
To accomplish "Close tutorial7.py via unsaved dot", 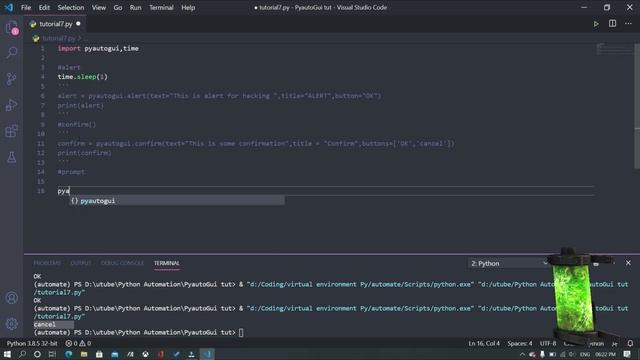I will (78, 24).
